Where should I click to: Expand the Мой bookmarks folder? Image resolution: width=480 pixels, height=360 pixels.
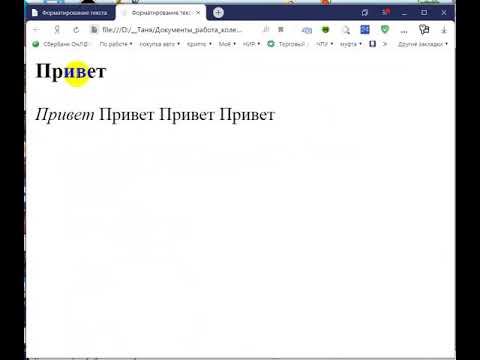pos(227,44)
